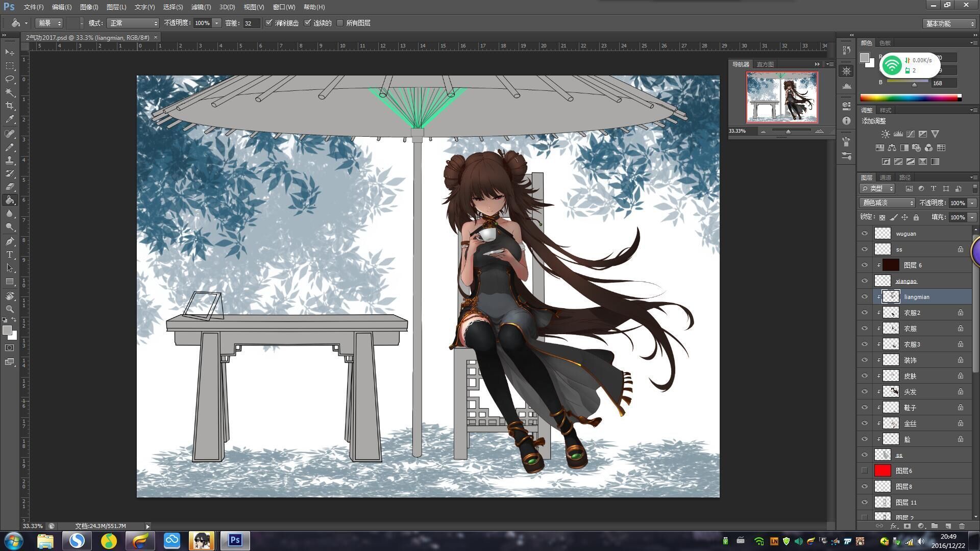Screen dimensions: 980x551
Task: Select the Path Selection tool
Action: [10, 268]
